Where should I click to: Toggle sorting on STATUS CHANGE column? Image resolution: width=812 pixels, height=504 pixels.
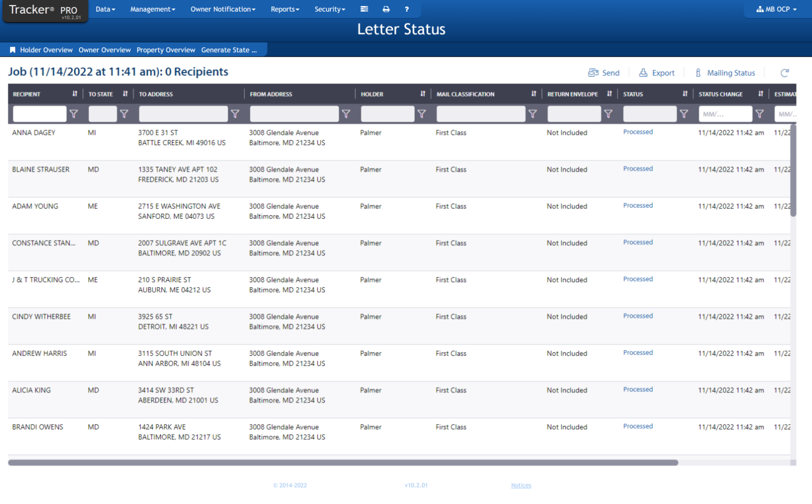761,93
